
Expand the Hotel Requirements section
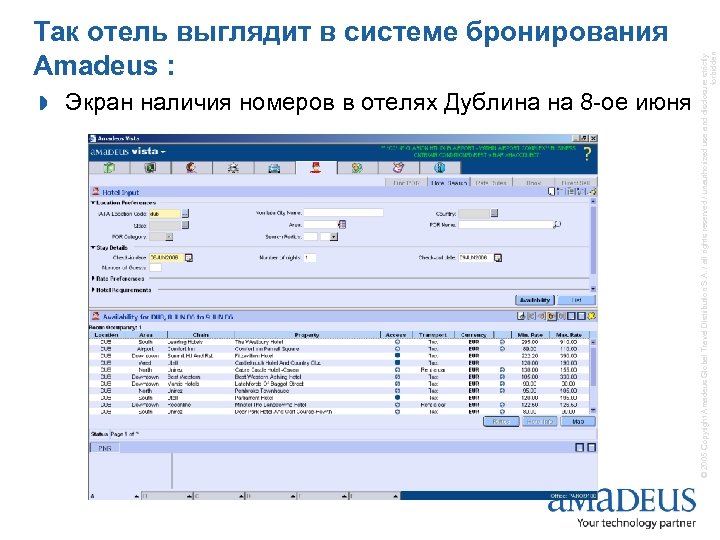coord(93,290)
